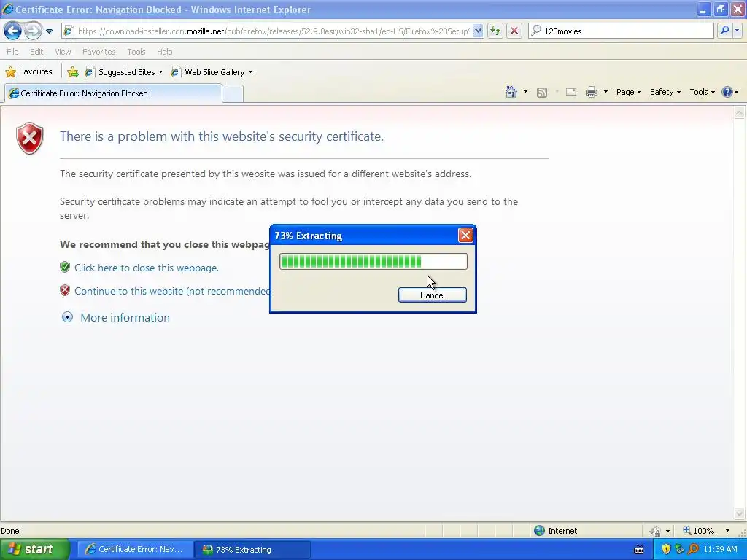This screenshot has height=560, width=747.
Task: Click the address bar URL field
Action: pyautogui.click(x=274, y=31)
